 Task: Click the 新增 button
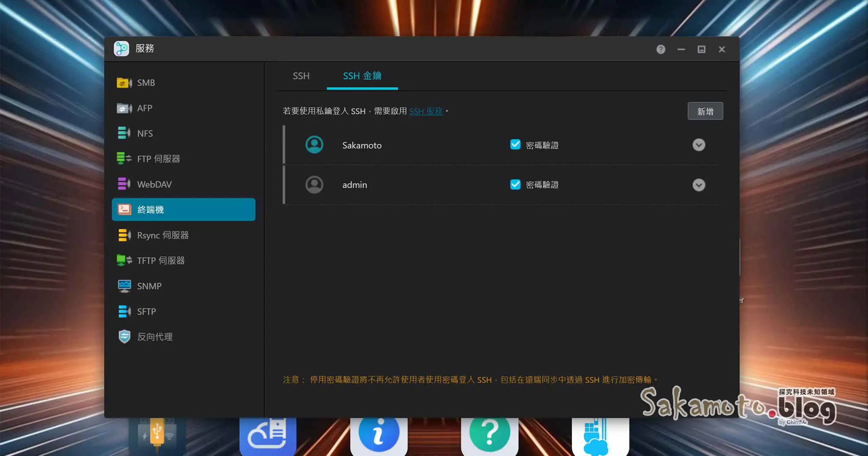[705, 111]
